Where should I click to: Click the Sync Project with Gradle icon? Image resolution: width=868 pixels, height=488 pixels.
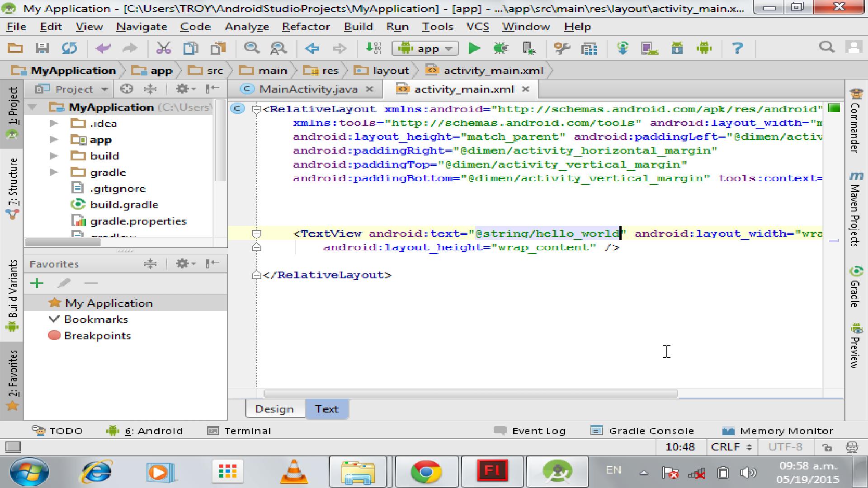click(623, 48)
